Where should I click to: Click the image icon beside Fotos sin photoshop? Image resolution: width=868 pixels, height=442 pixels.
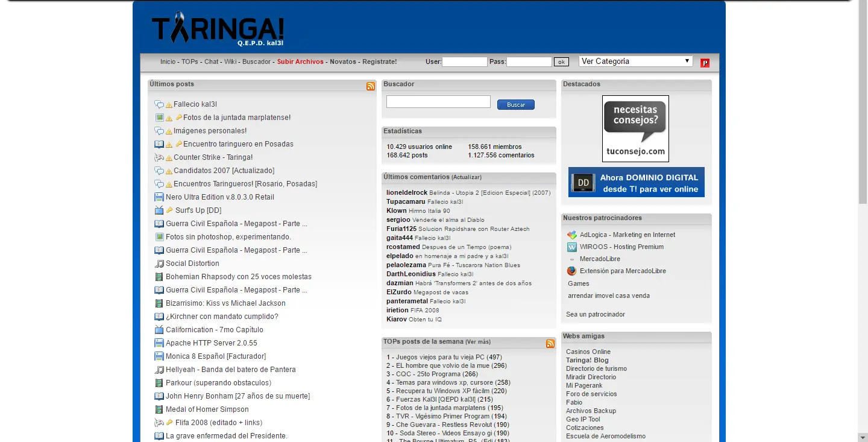pos(159,237)
